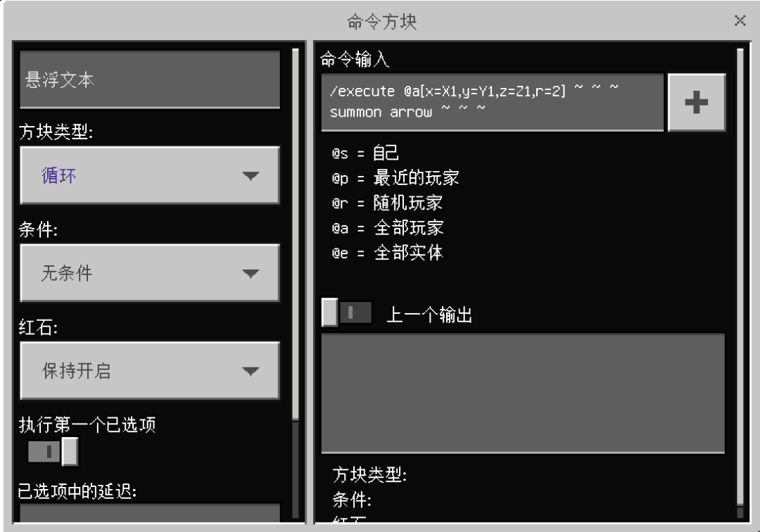
Task: Click the dropdown arrow next to 循环
Action: [x=250, y=175]
